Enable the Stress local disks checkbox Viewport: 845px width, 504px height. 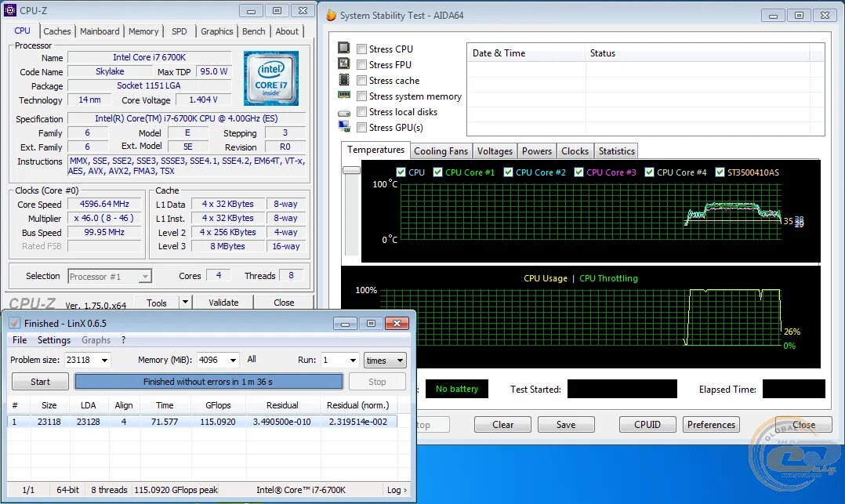click(x=361, y=111)
